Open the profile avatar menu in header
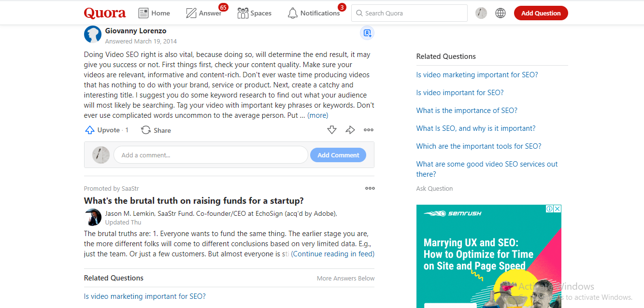This screenshot has height=308, width=644. tap(481, 13)
